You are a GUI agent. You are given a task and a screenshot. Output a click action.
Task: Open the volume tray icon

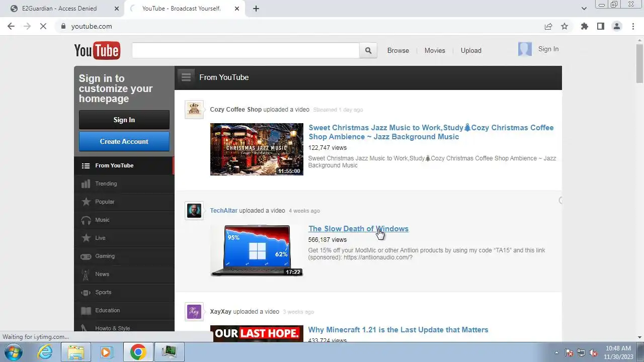594,352
